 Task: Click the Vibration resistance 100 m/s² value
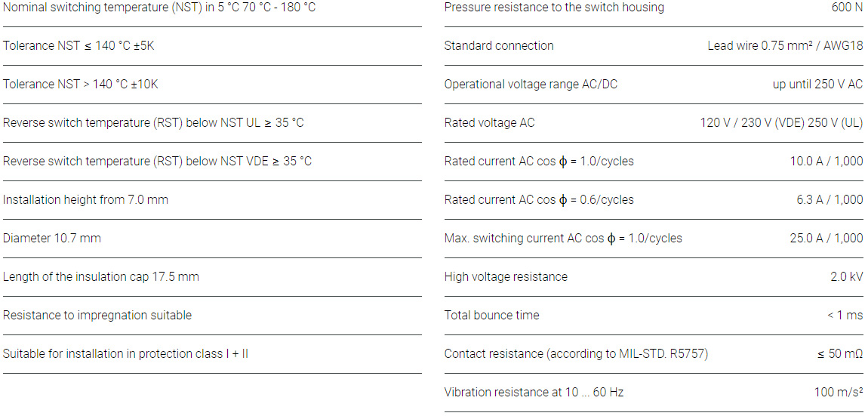click(x=838, y=393)
